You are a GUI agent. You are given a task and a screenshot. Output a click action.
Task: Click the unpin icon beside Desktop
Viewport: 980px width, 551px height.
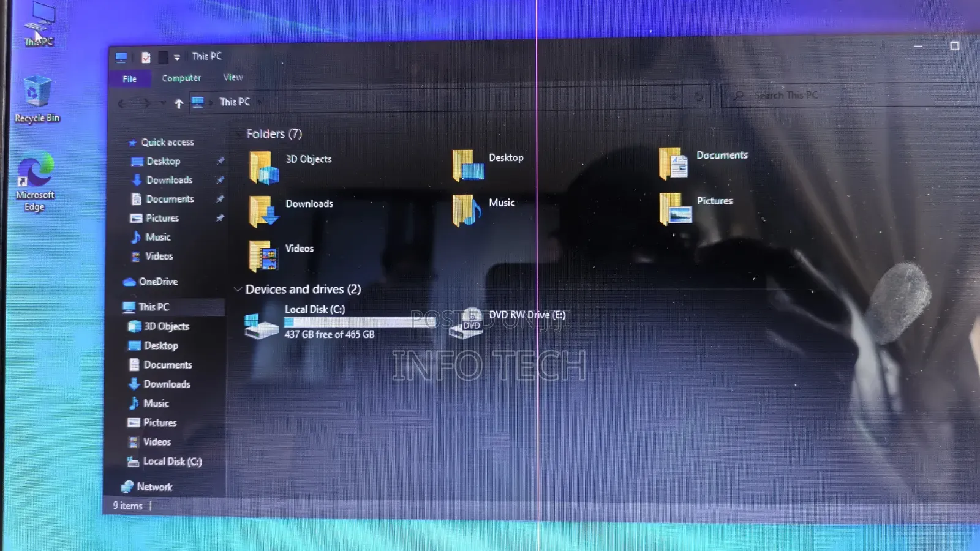[x=221, y=160]
